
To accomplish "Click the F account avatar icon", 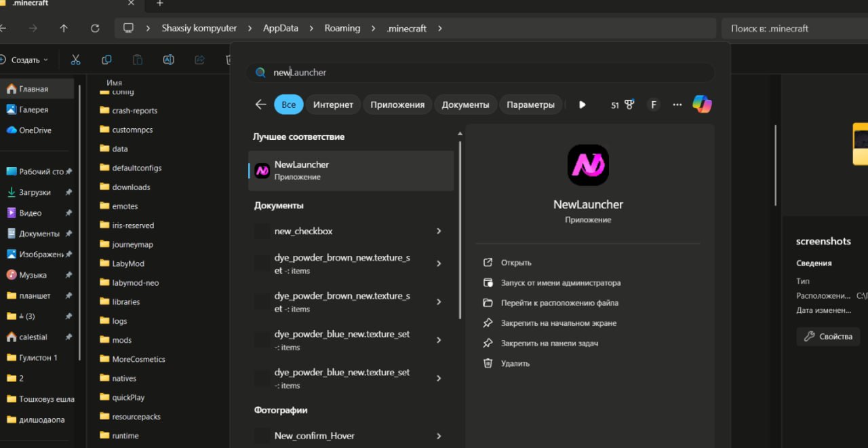I will pos(654,105).
